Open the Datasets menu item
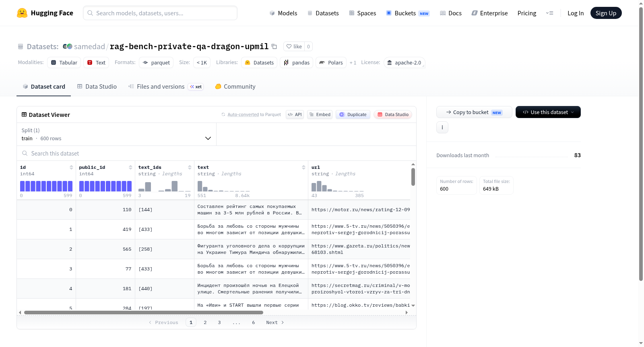644x347 pixels. tap(323, 13)
